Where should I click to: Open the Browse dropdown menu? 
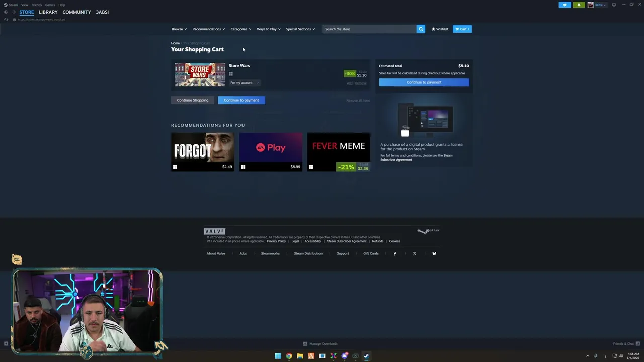pos(179,29)
